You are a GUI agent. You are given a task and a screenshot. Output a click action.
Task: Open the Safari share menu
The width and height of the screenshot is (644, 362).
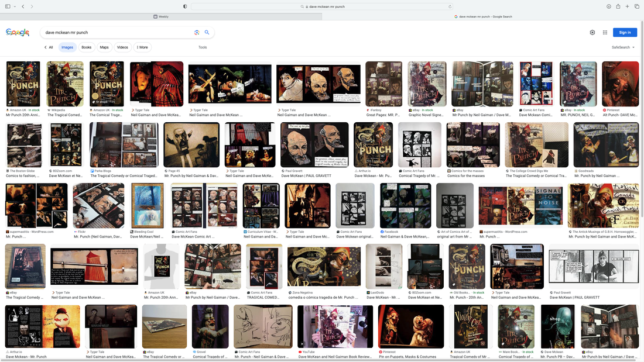(618, 6)
